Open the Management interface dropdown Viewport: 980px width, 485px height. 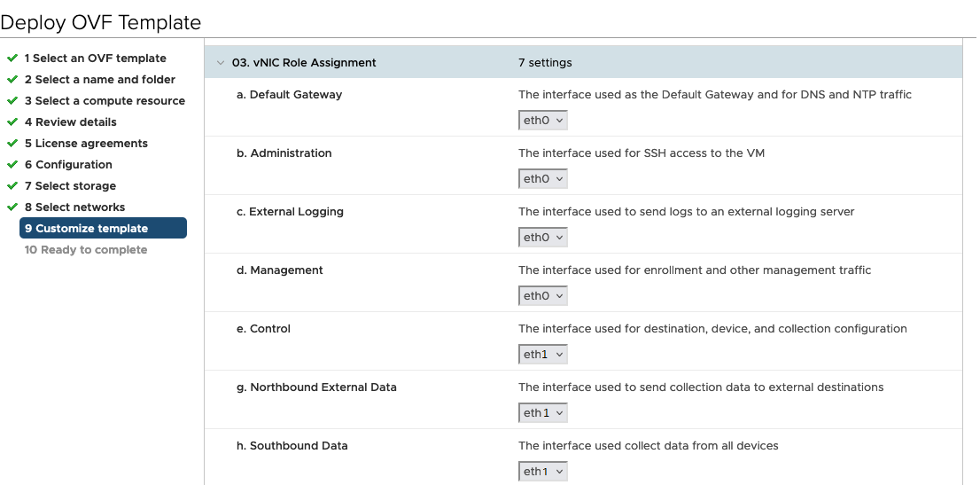point(542,296)
